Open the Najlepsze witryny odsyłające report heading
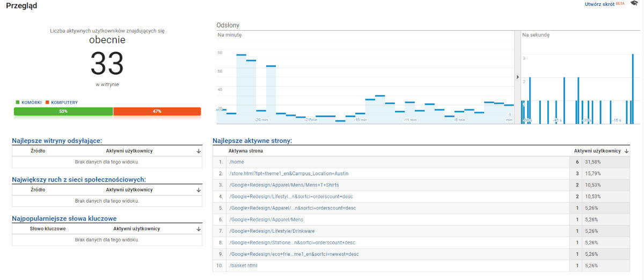Screen dimensions: 644x280 [x=57, y=141]
